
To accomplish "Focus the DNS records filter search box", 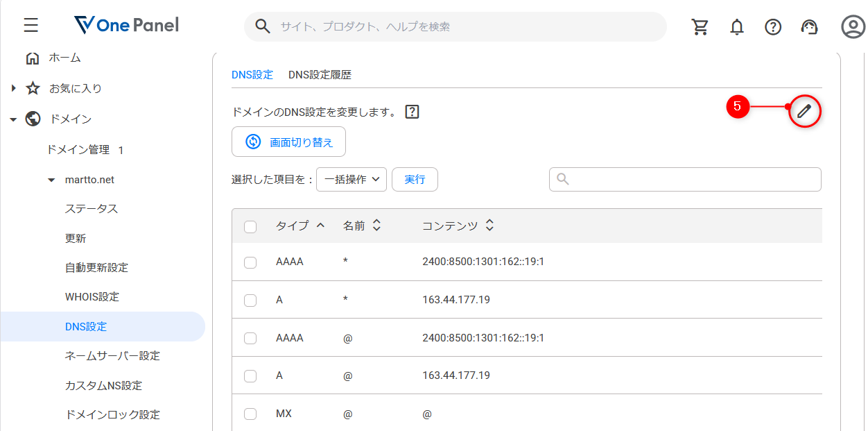I will [x=685, y=179].
